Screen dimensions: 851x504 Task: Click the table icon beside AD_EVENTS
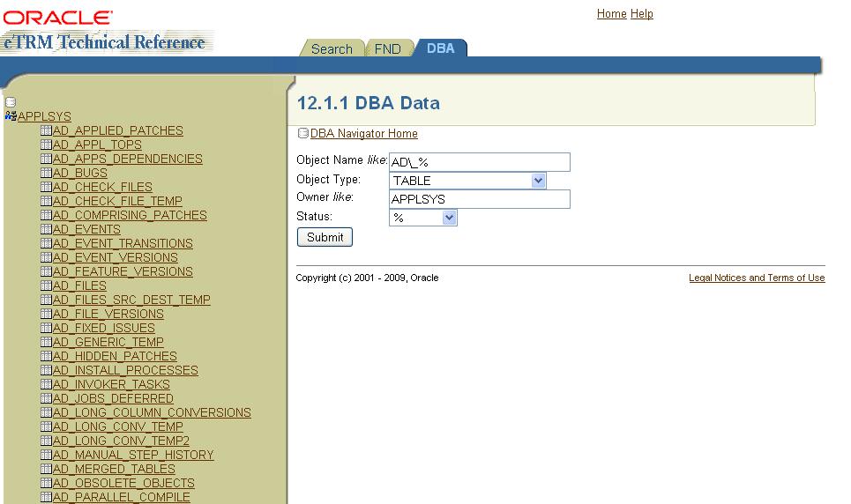(46, 229)
